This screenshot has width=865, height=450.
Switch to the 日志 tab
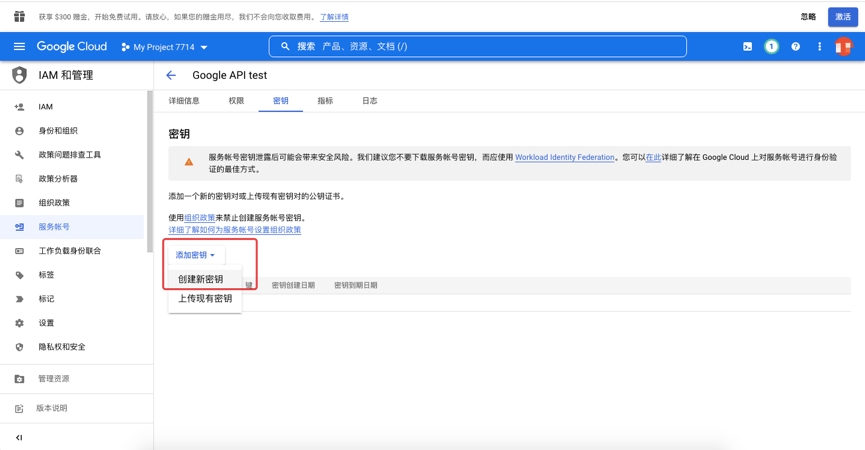[x=370, y=101]
